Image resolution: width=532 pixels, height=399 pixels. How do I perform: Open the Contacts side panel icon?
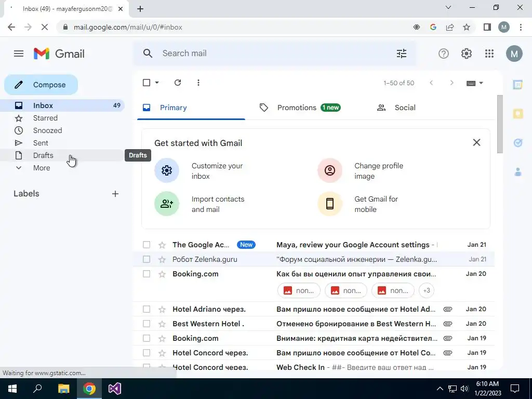[518, 172]
